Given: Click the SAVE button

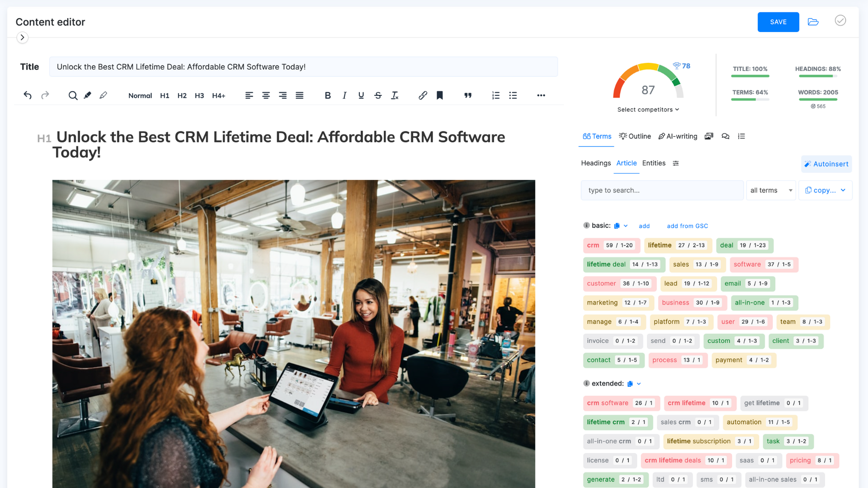Looking at the screenshot, I should 778,21.
